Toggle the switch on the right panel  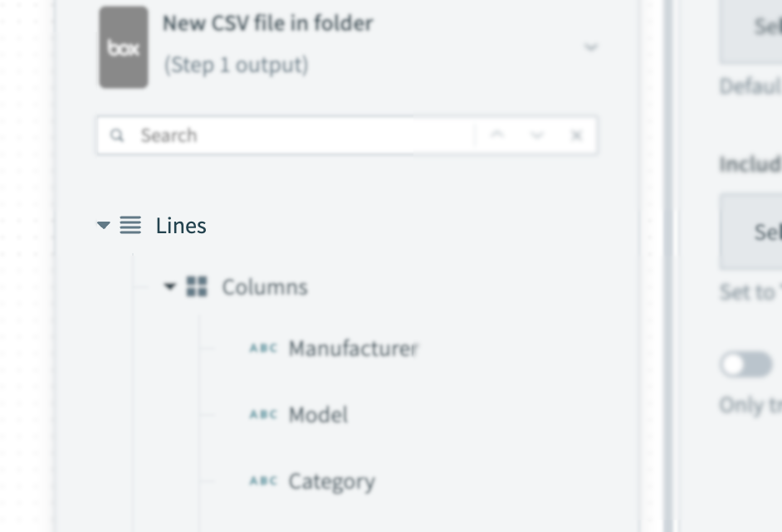(x=746, y=364)
